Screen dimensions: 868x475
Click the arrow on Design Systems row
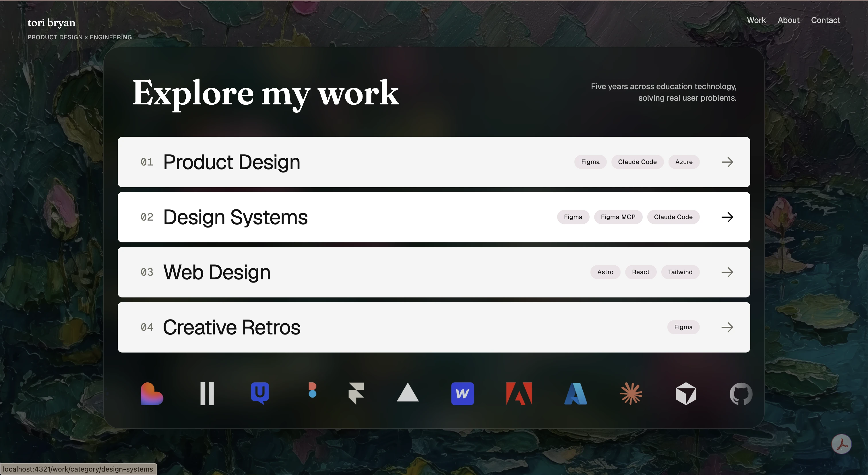(727, 217)
